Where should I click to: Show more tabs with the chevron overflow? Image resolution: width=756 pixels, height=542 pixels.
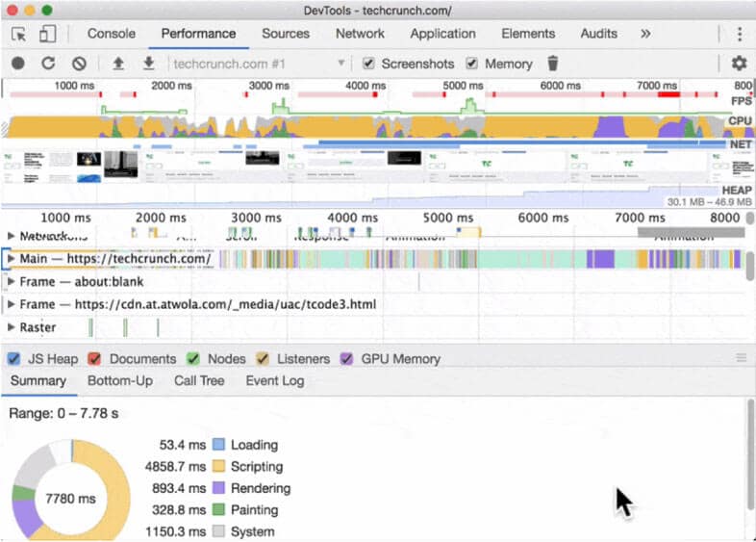click(x=645, y=34)
